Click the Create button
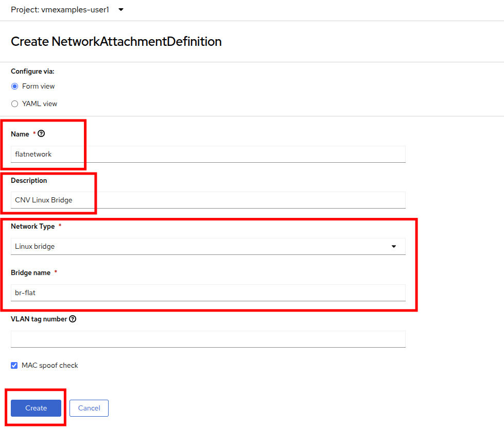 point(36,408)
